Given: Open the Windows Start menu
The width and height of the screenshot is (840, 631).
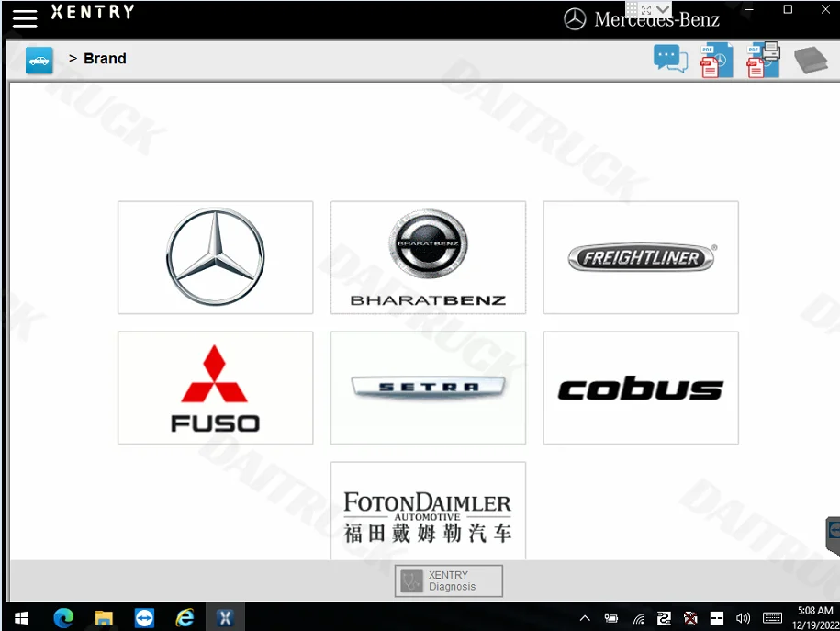Looking at the screenshot, I should (21, 618).
